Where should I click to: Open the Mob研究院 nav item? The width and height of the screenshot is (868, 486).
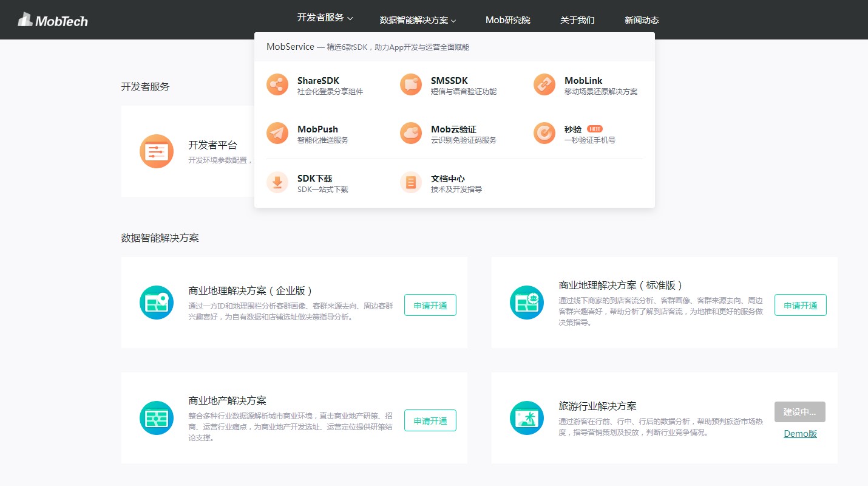508,20
